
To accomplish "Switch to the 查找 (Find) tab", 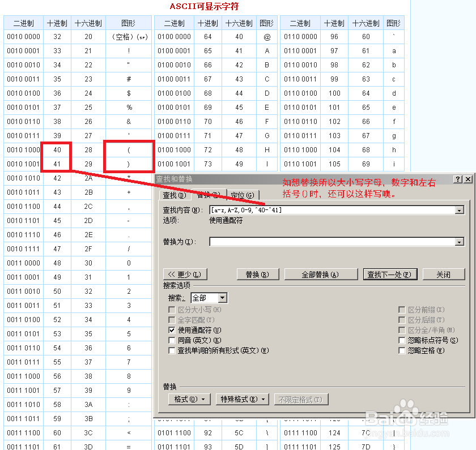I will pyautogui.click(x=174, y=194).
